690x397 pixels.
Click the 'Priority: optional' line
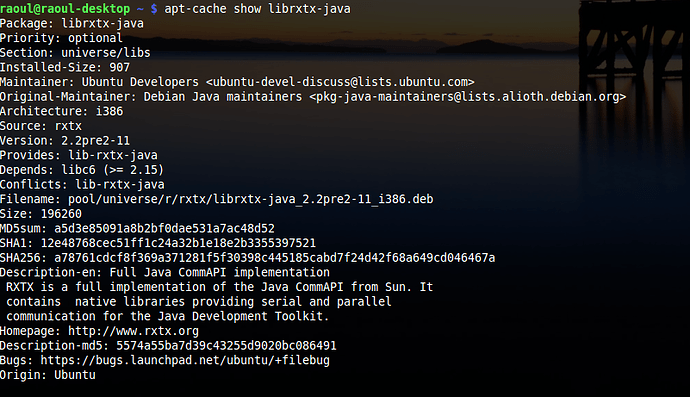pyautogui.click(x=61, y=38)
